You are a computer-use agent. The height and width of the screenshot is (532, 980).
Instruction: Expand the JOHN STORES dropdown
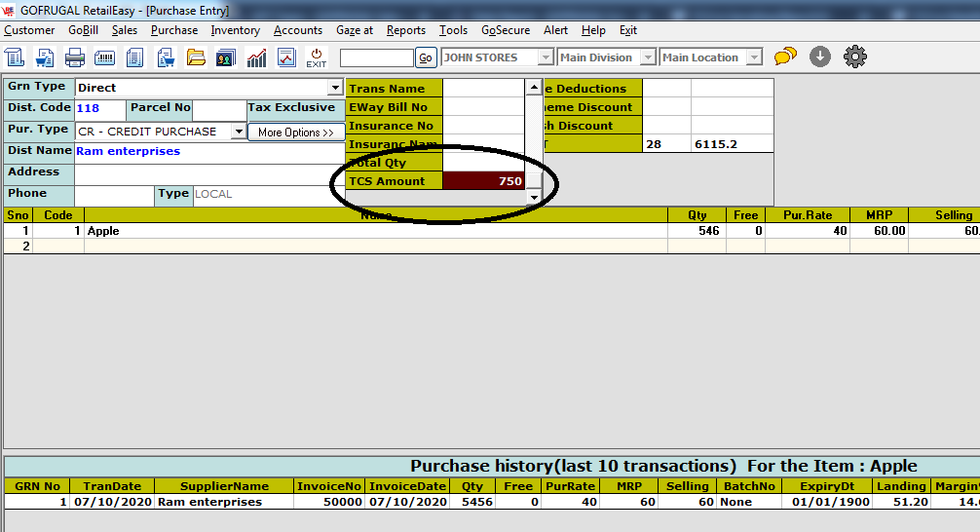click(x=546, y=57)
